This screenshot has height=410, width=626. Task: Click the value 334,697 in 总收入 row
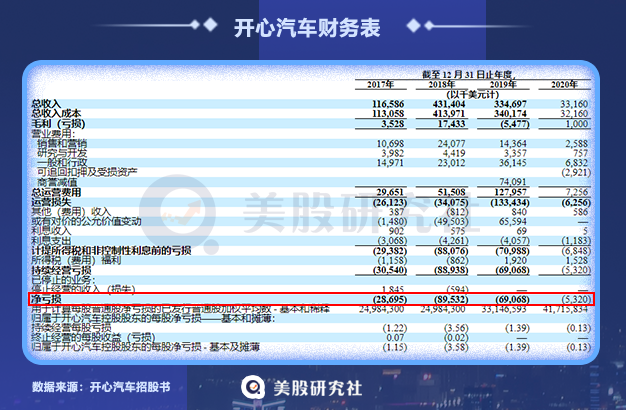click(510, 104)
